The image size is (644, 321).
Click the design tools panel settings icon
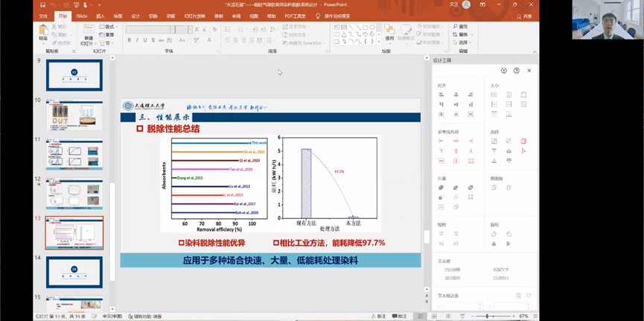coord(504,71)
